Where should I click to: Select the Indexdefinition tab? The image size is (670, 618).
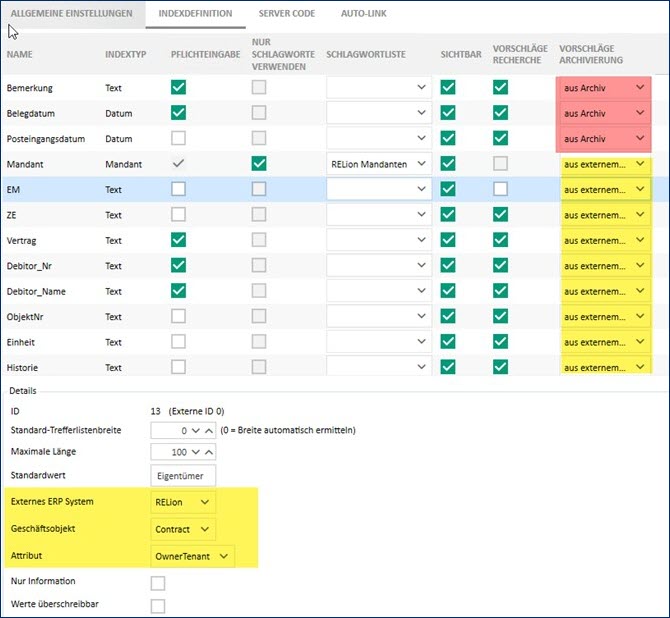195,14
